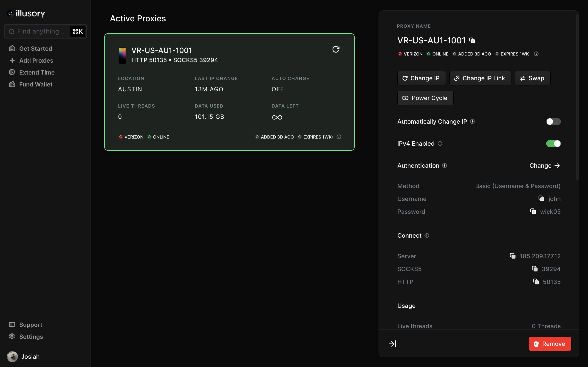Image resolution: width=588 pixels, height=367 pixels.
Task: Expand the Authentication info tooltip
Action: tap(445, 165)
